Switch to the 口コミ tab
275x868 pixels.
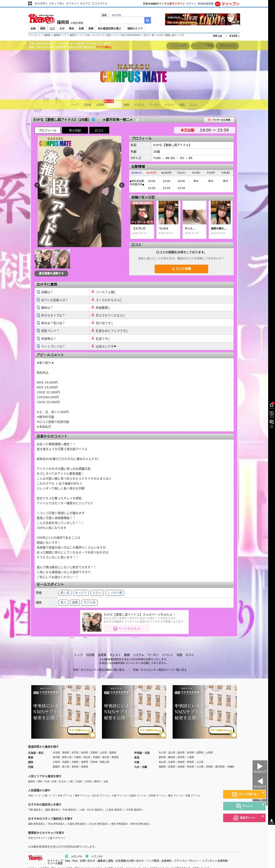coord(99,130)
